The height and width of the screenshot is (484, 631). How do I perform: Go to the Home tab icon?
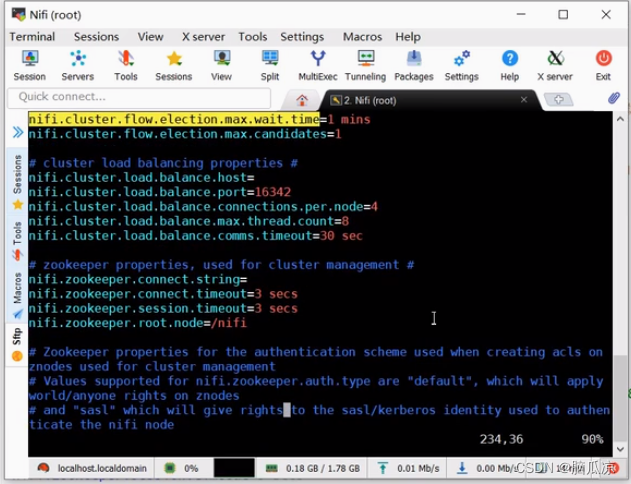click(x=302, y=100)
